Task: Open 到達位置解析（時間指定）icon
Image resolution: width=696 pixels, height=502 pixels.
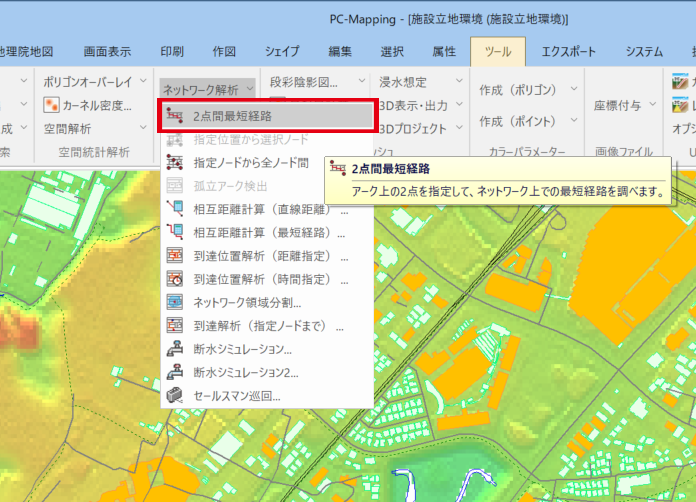Action: click(x=175, y=279)
